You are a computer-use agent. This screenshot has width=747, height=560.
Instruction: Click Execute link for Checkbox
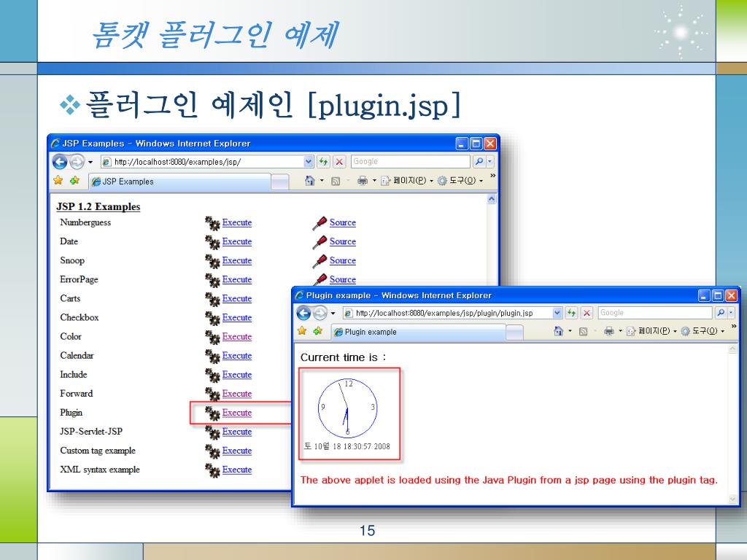point(237,318)
